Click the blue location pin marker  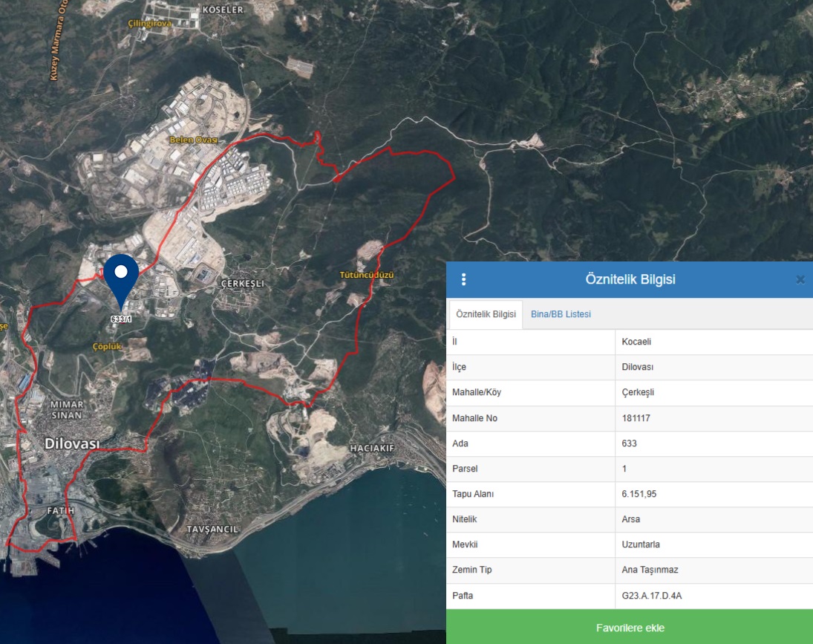pos(121,277)
